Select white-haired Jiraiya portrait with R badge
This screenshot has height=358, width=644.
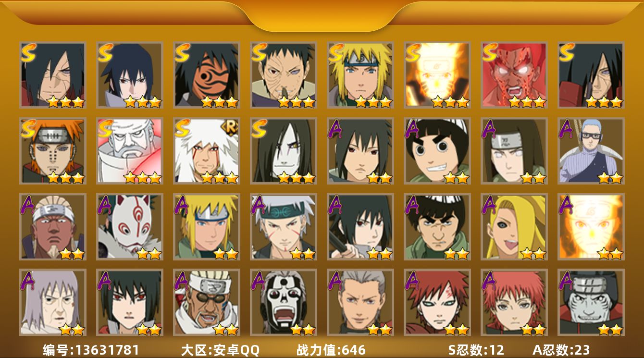206,151
